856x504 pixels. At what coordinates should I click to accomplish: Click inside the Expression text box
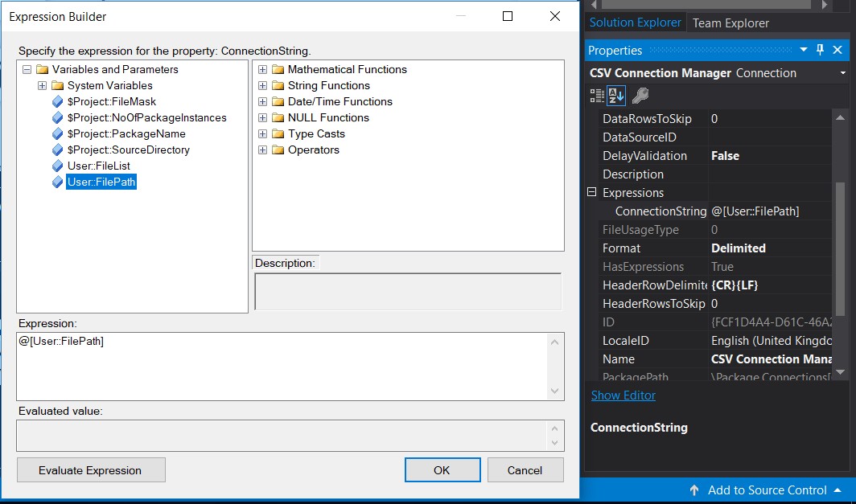click(282, 366)
